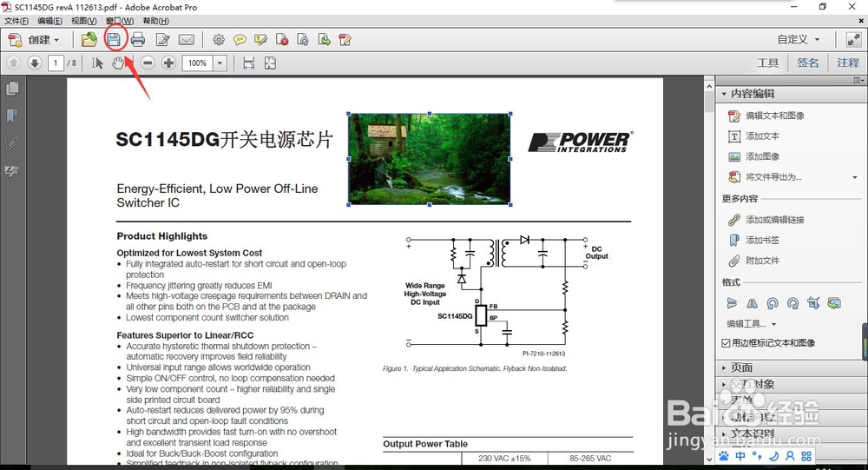This screenshot has width=868, height=470.
Task: Choose the Hand pan tool
Action: (x=118, y=63)
